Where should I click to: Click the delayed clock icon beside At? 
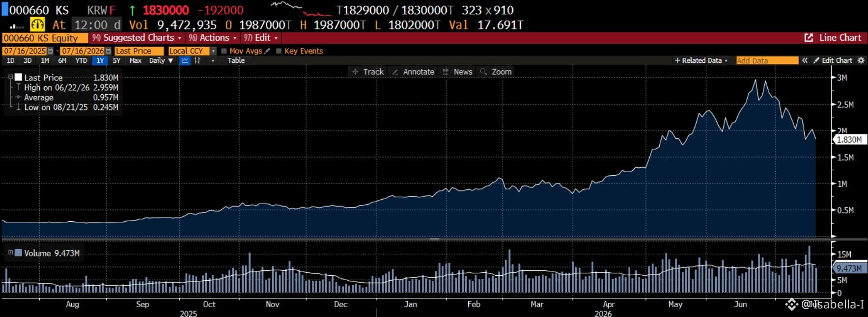pos(37,25)
